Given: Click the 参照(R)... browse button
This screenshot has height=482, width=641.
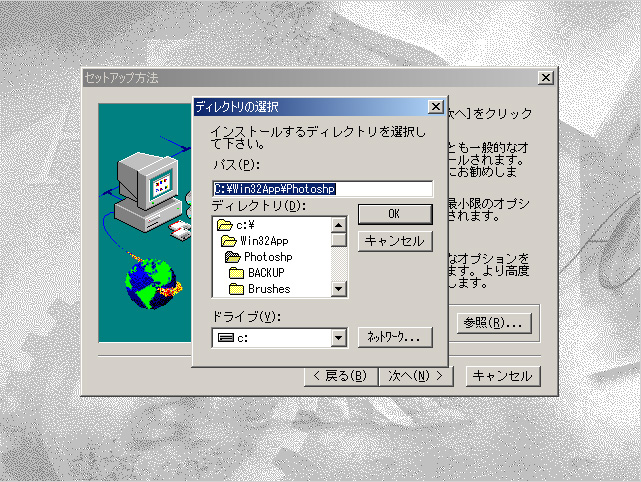Looking at the screenshot, I should coord(494,323).
